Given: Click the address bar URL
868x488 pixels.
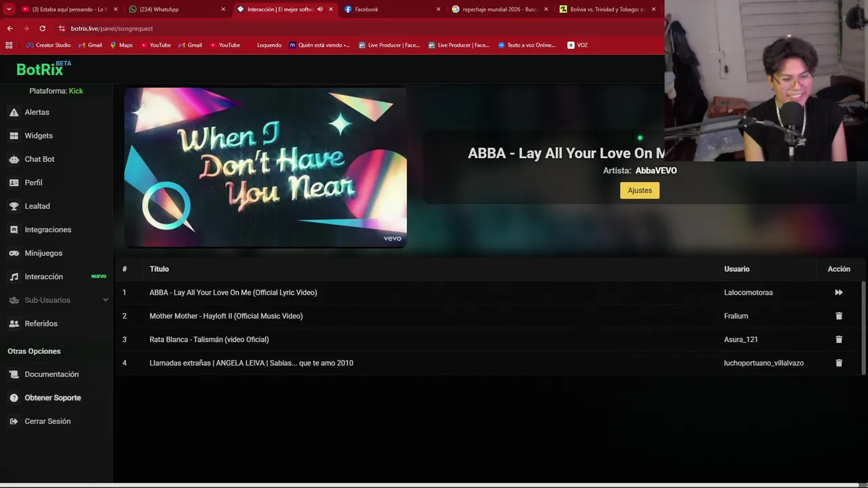Looking at the screenshot, I should [112, 28].
